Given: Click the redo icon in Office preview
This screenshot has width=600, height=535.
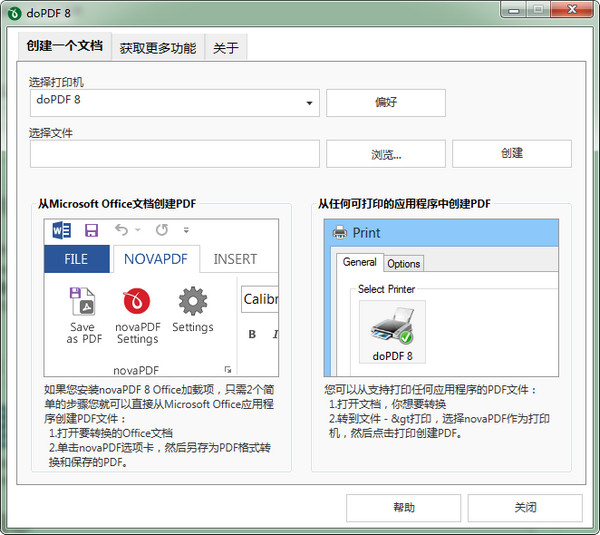Looking at the screenshot, I should (161, 231).
